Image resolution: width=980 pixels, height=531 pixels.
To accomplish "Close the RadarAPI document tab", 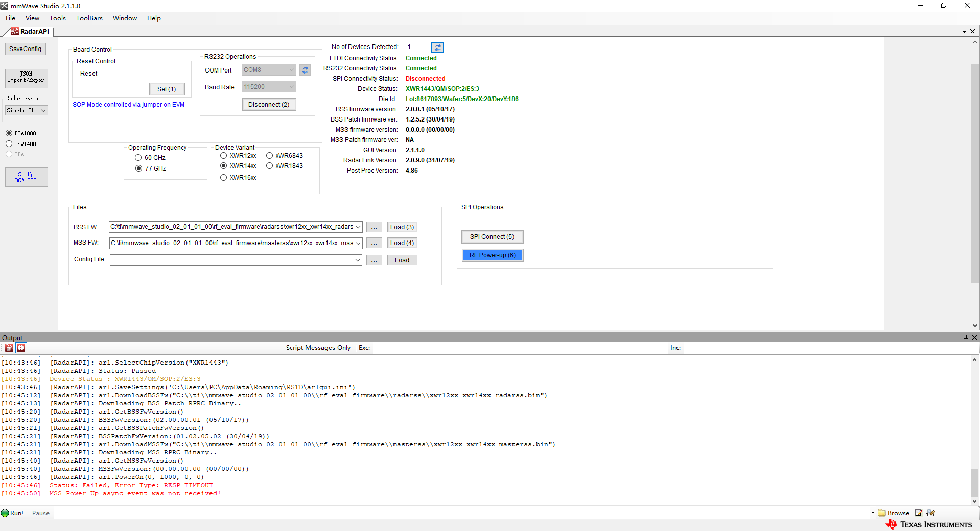I will click(972, 31).
